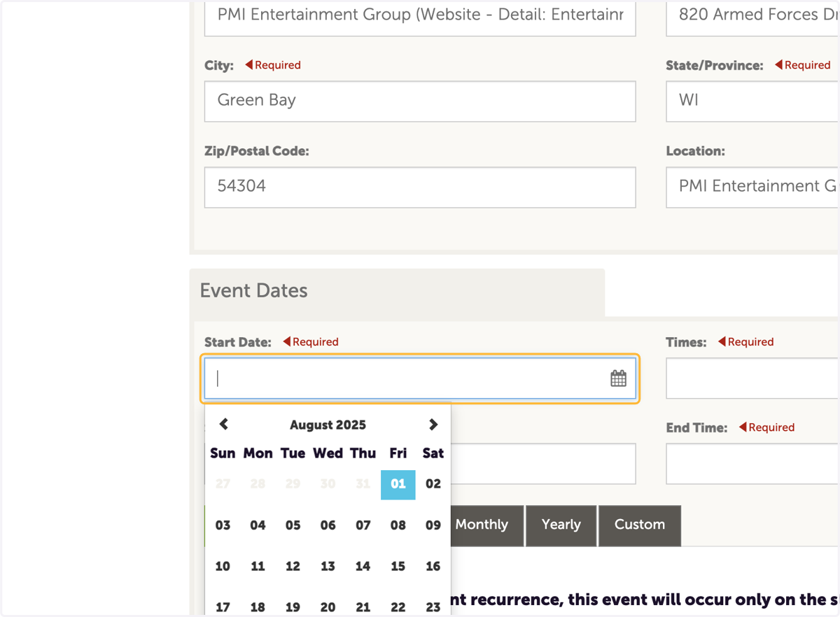Pick August 04 in calendar
Screen dimensions: 840x617
[x=258, y=525]
